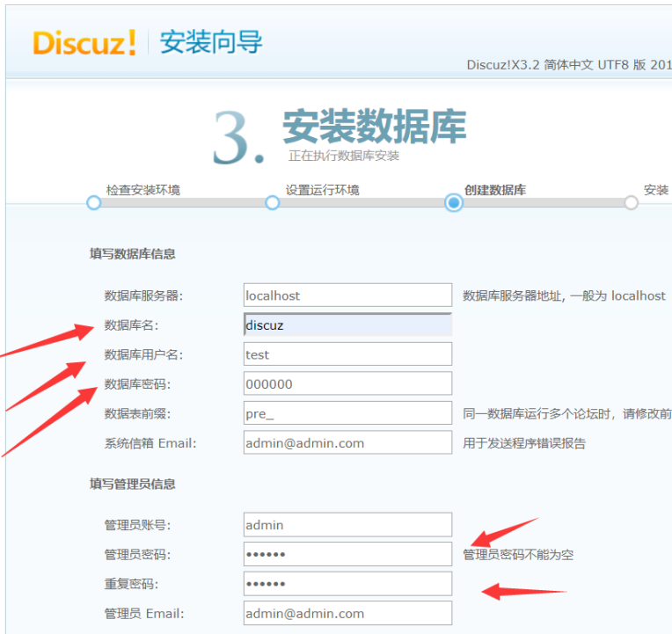Click the 数据表前缀 field with pre_
The height and width of the screenshot is (634, 672).
347,413
